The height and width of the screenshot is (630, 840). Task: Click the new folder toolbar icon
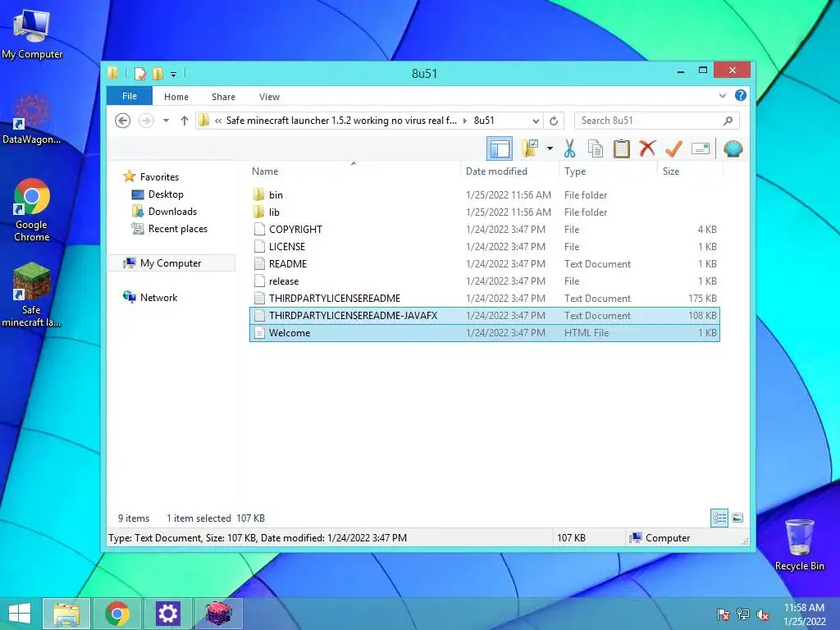tap(530, 148)
